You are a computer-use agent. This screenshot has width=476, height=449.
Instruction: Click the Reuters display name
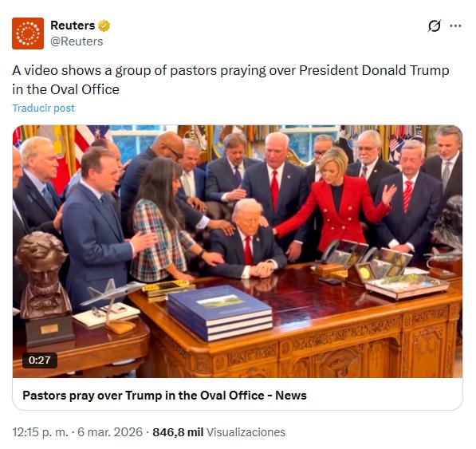[x=73, y=26]
